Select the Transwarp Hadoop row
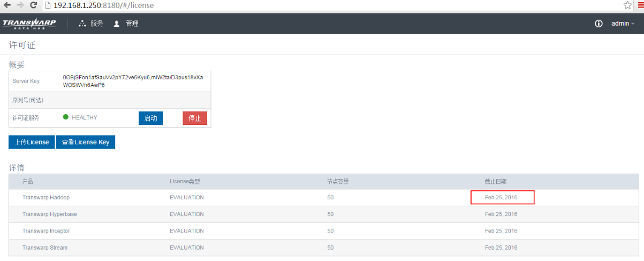 tap(46, 198)
